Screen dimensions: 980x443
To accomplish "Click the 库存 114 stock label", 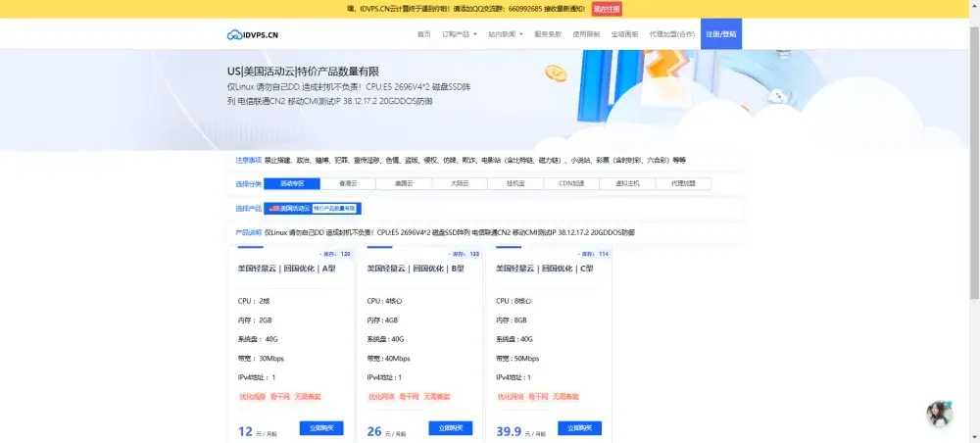I will tap(595, 254).
